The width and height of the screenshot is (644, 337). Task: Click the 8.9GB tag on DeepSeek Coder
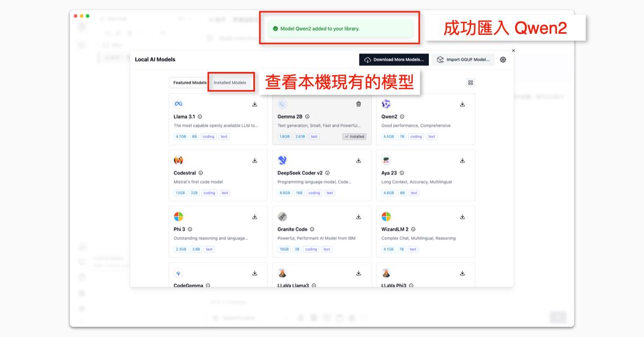[284, 193]
